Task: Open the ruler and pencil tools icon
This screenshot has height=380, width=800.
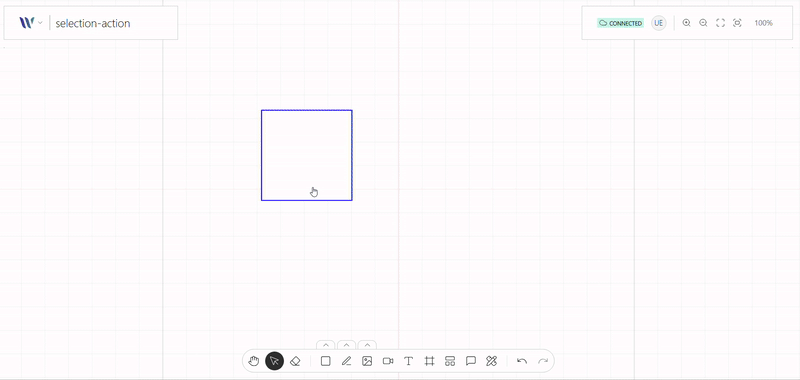Action: (491, 361)
